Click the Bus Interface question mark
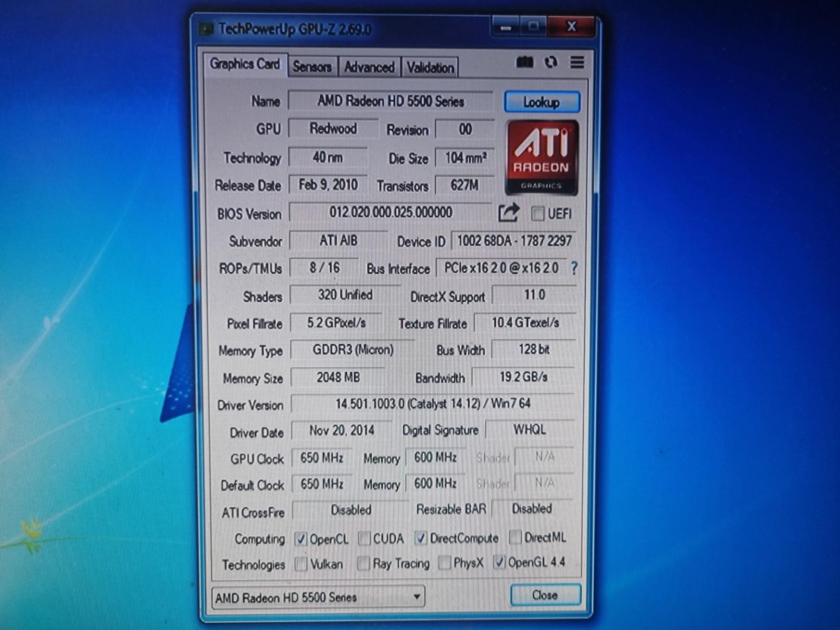The width and height of the screenshot is (840, 630). [x=574, y=268]
